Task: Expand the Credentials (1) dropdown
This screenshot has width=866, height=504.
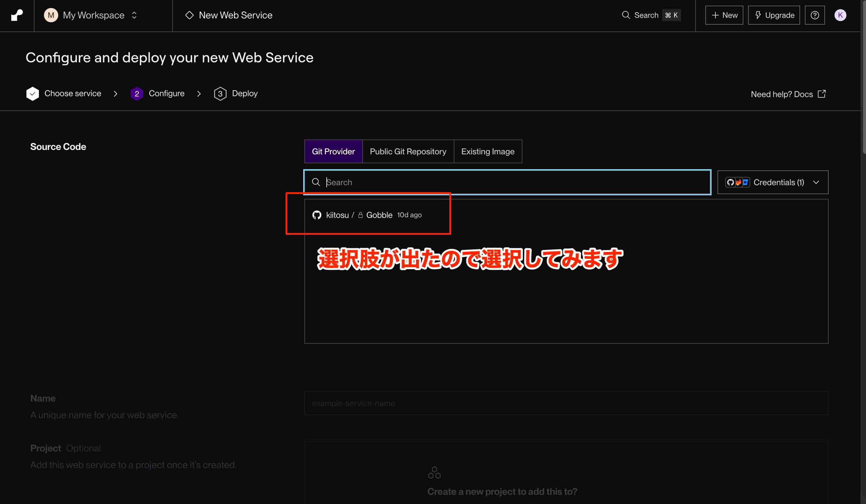Action: click(772, 182)
